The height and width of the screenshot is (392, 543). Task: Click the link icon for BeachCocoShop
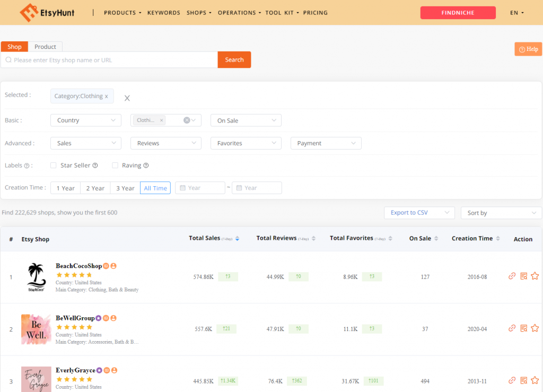512,276
